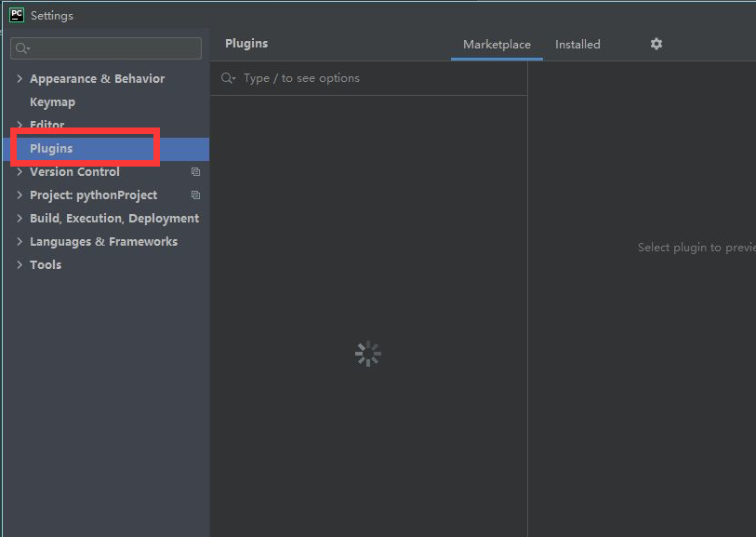The width and height of the screenshot is (756, 537).
Task: Select Keymap in settings tree
Action: tap(53, 101)
